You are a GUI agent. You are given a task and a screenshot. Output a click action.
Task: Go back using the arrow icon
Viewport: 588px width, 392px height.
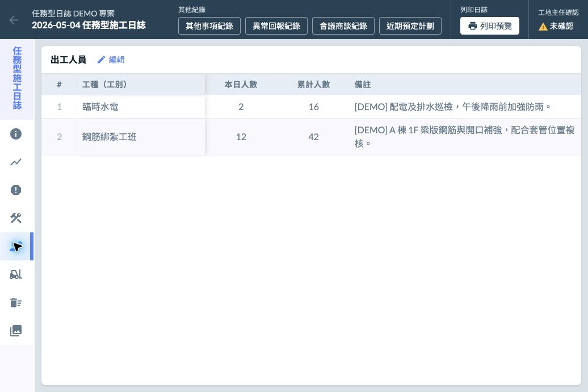[x=14, y=20]
